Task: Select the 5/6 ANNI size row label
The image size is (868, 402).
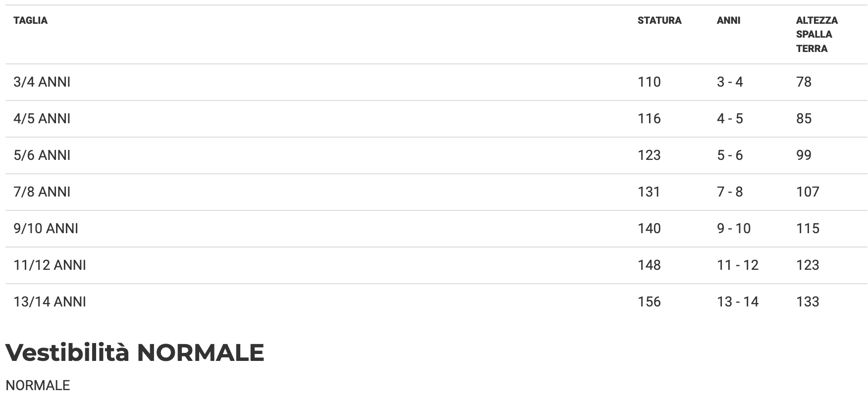Action: pos(42,155)
